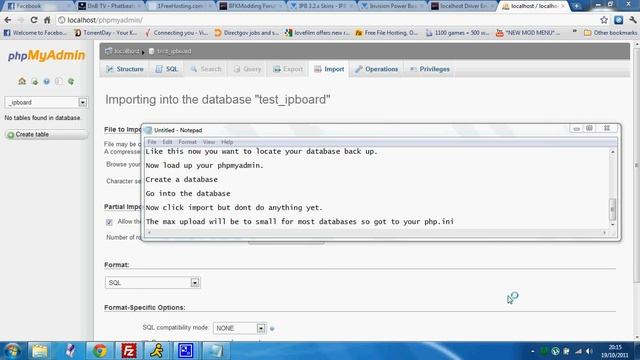
Task: Click Notepad horizontal scroll right arrow
Action: tap(604, 232)
